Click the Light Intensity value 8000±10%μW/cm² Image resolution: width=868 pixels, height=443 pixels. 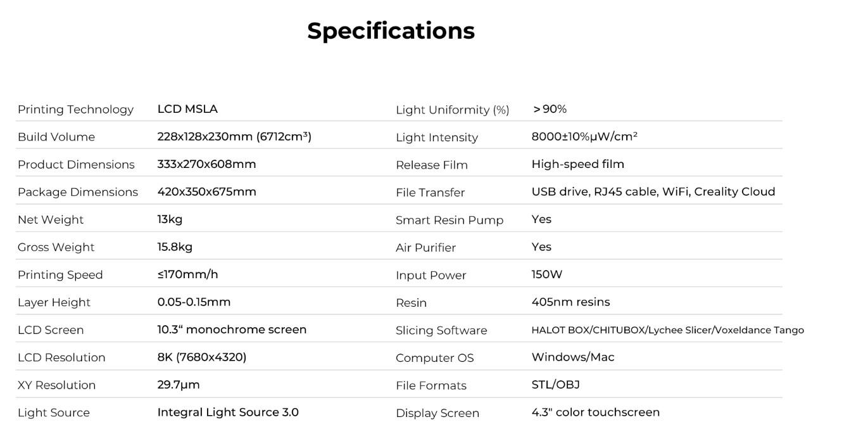(x=584, y=136)
